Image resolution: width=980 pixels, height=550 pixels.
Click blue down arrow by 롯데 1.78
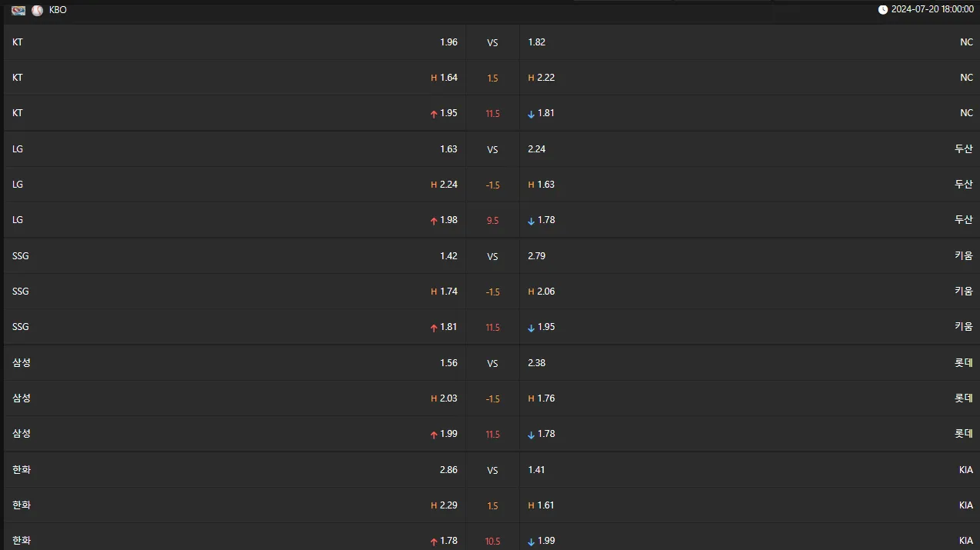pos(531,435)
